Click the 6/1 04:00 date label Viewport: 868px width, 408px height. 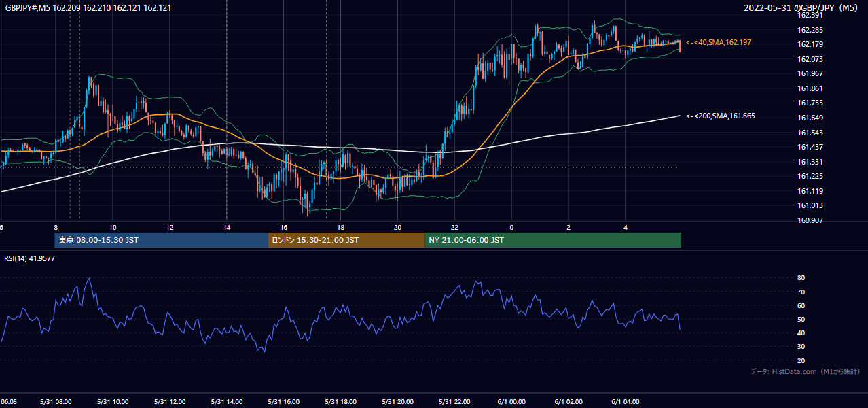[626, 402]
